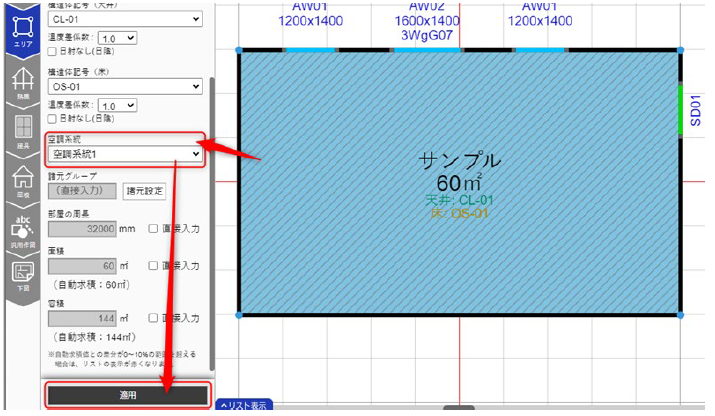Image resolution: width=715 pixels, height=416 pixels.
Task: Select the 建具 (fittings) window tool
Action: (x=21, y=131)
